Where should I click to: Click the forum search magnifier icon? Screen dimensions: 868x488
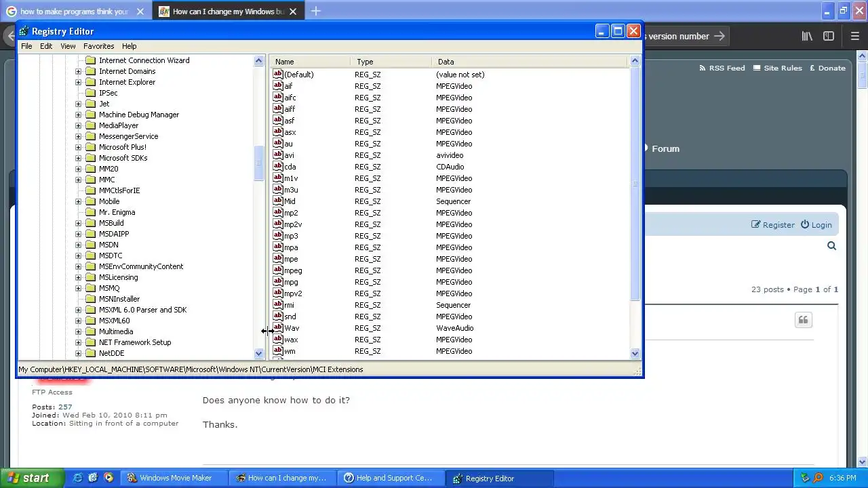pyautogui.click(x=831, y=246)
